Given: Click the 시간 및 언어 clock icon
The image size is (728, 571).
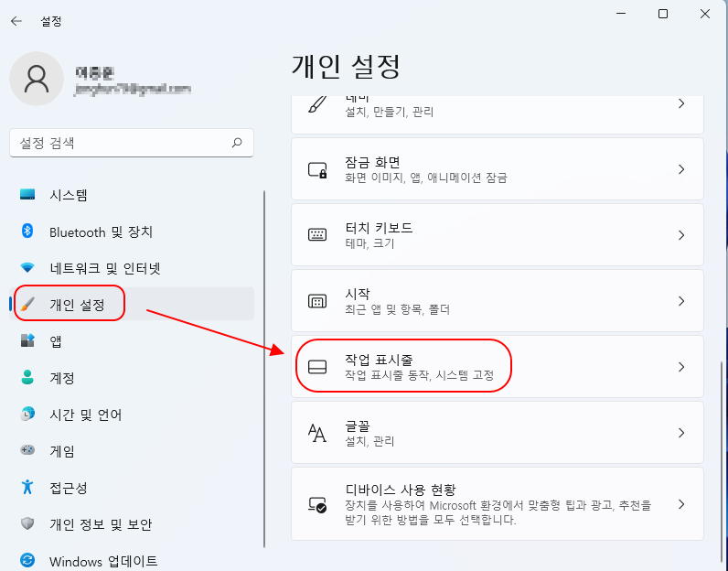Looking at the screenshot, I should coord(27,414).
